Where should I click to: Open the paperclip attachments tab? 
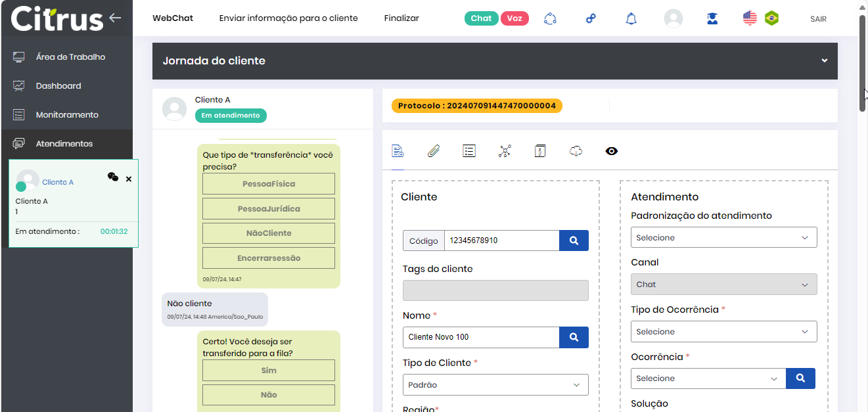coord(433,151)
